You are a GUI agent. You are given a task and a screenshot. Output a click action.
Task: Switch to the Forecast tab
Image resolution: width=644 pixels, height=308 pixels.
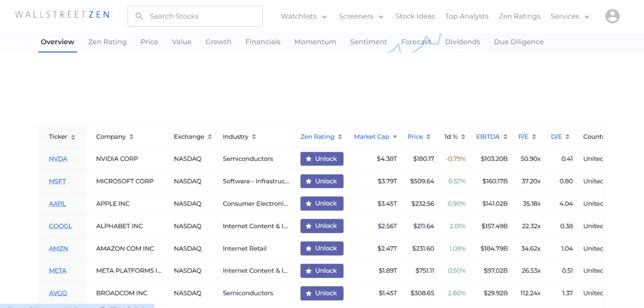coord(416,42)
